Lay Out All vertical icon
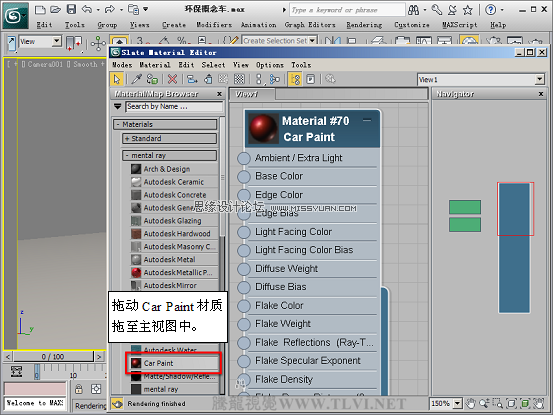Viewport: 553px width, 415px height. pos(259,79)
